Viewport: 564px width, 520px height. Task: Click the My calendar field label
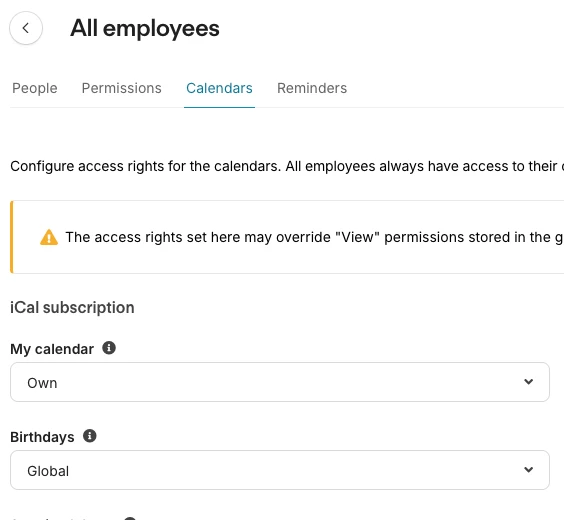[x=52, y=349]
